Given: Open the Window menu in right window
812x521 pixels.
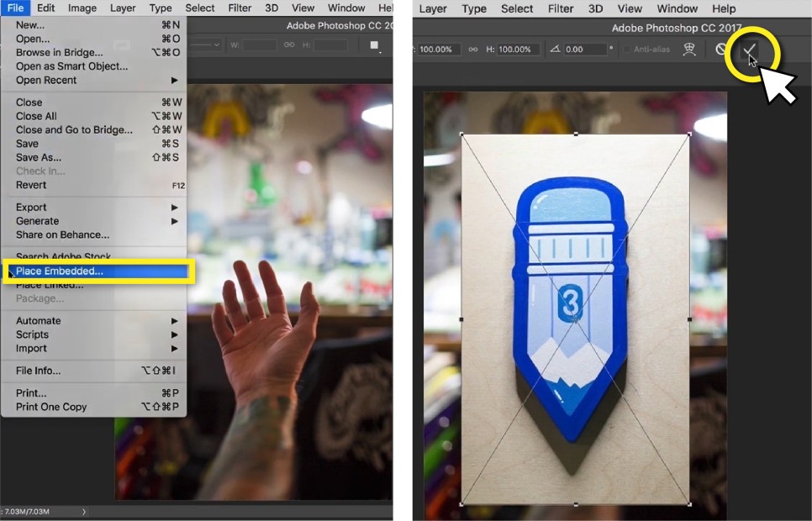Looking at the screenshot, I should coord(678,8).
